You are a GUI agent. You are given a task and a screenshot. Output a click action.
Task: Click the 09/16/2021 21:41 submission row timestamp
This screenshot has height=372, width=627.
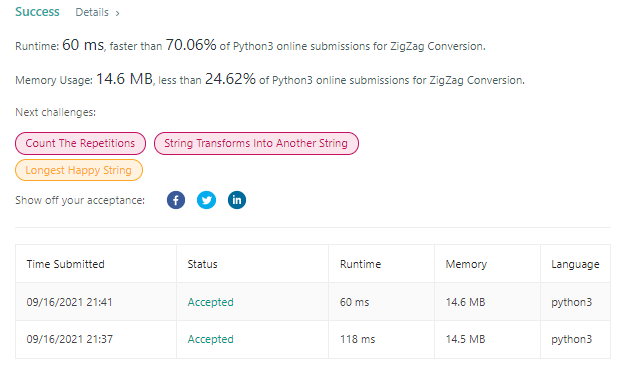[69, 302]
